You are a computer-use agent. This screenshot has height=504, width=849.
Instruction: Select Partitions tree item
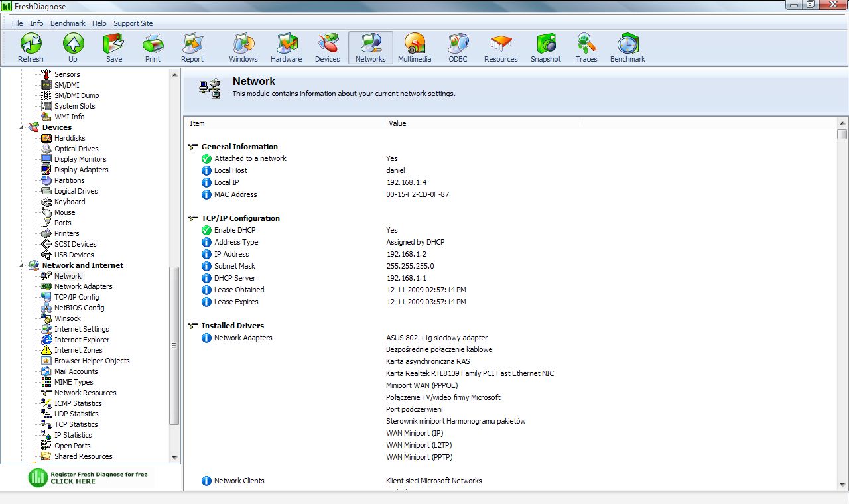click(x=70, y=180)
